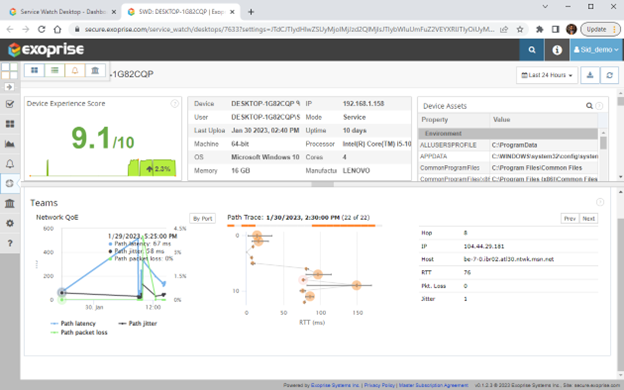Viewport: 624px width, 390px height.
Task: Click the Device Assets search icon
Action: [589, 106]
